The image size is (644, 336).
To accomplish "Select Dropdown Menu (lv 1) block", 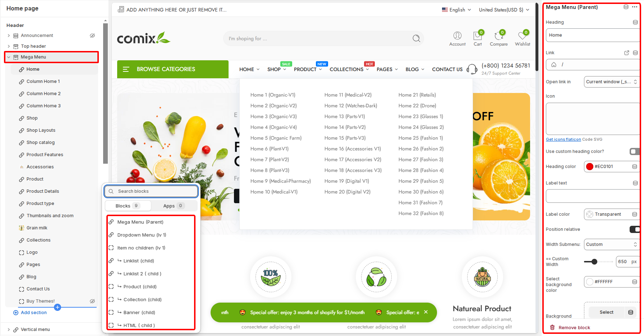I will coord(142,235).
